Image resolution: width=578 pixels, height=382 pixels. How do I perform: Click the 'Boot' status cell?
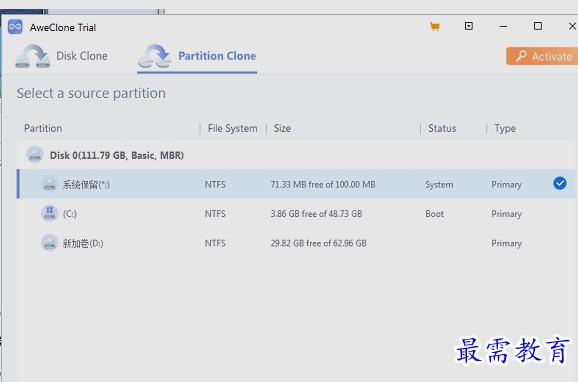435,214
